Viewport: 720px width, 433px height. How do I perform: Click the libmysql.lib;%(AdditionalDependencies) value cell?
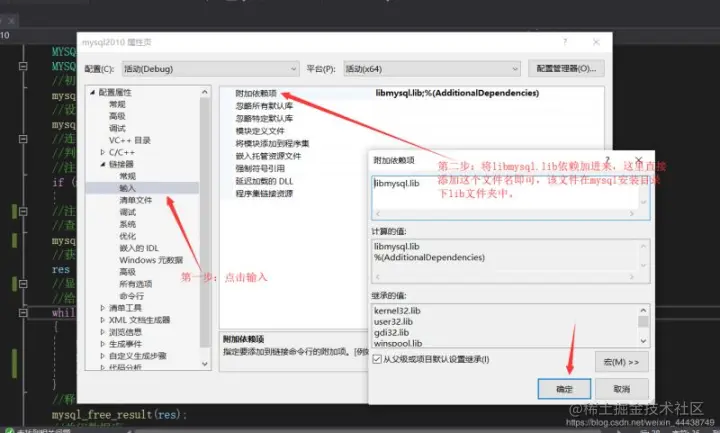(x=457, y=93)
